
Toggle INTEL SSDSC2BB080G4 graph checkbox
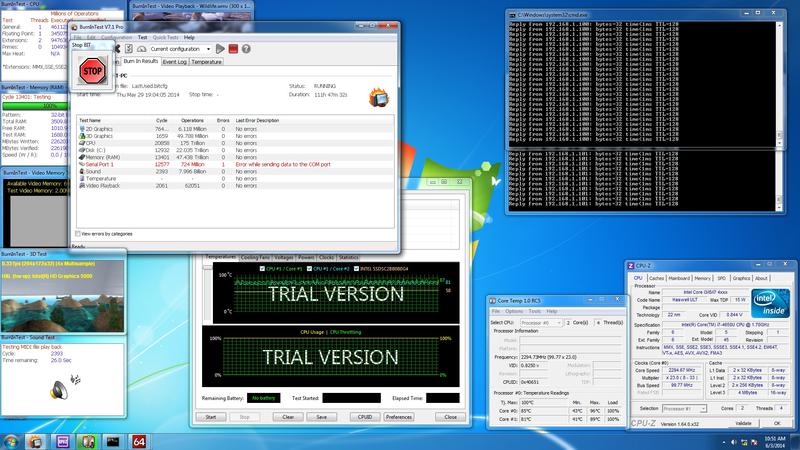click(x=356, y=269)
